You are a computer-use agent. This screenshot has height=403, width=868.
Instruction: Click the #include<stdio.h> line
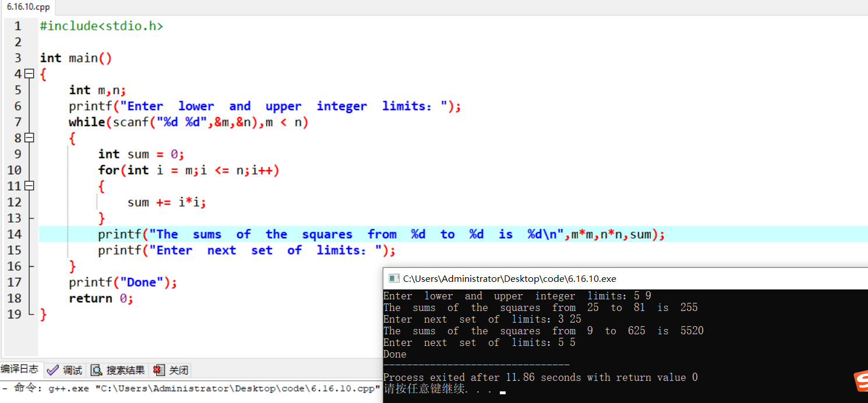tap(101, 26)
